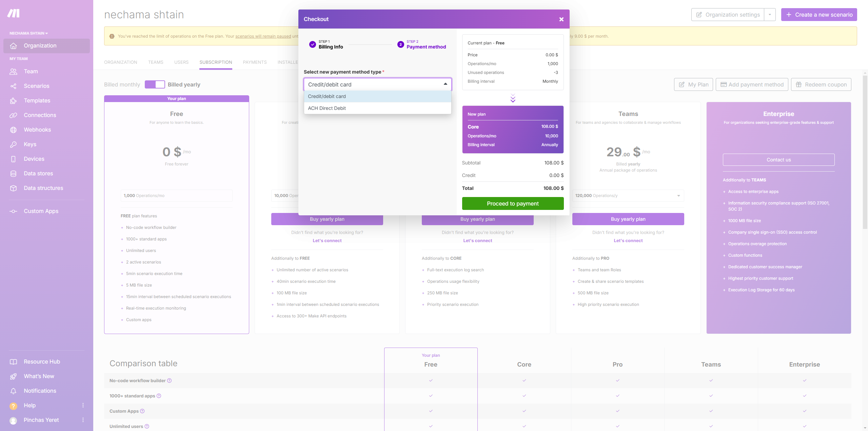The height and width of the screenshot is (431, 868).
Task: Expand the Organization settings dropdown arrow
Action: click(770, 15)
